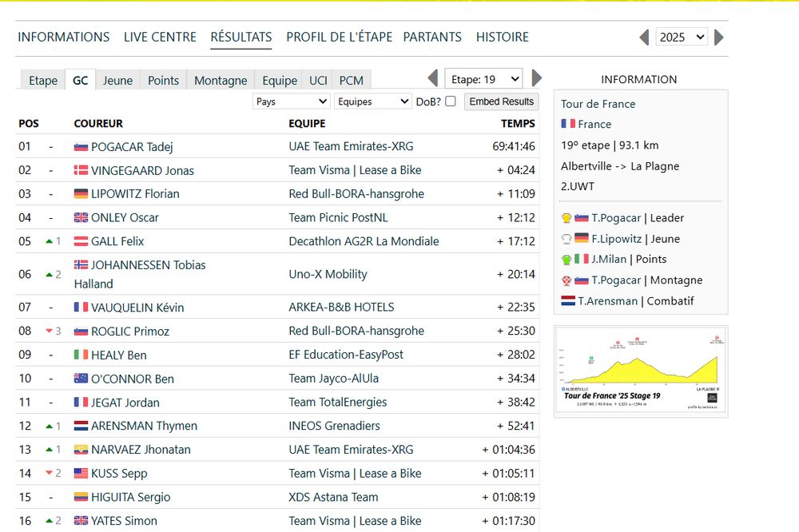The width and height of the screenshot is (799, 532).
Task: Open the INFORMATIONS menu item
Action: [64, 38]
